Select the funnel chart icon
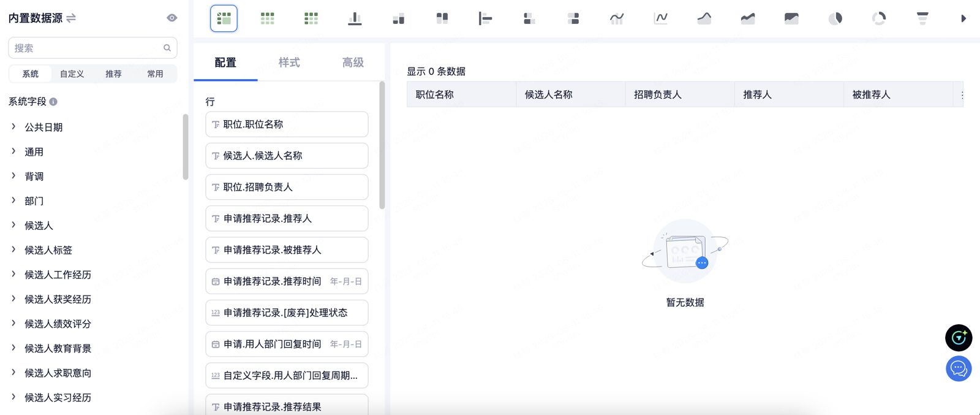The width and height of the screenshot is (980, 415). coord(922,18)
